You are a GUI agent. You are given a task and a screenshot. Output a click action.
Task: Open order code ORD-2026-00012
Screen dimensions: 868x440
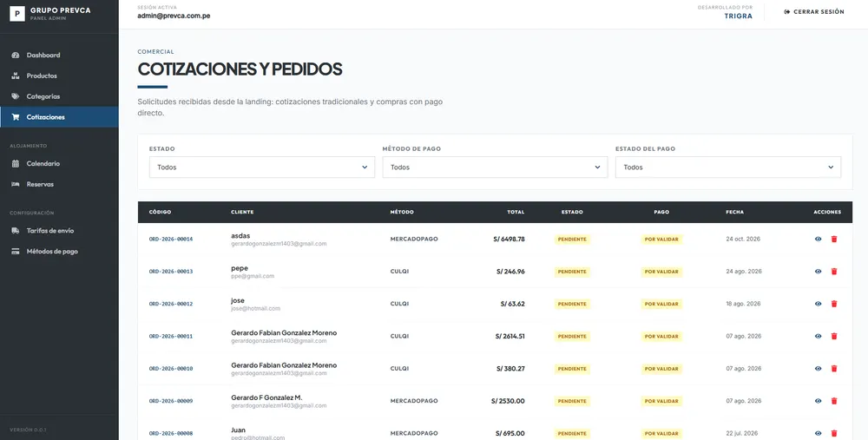171,304
